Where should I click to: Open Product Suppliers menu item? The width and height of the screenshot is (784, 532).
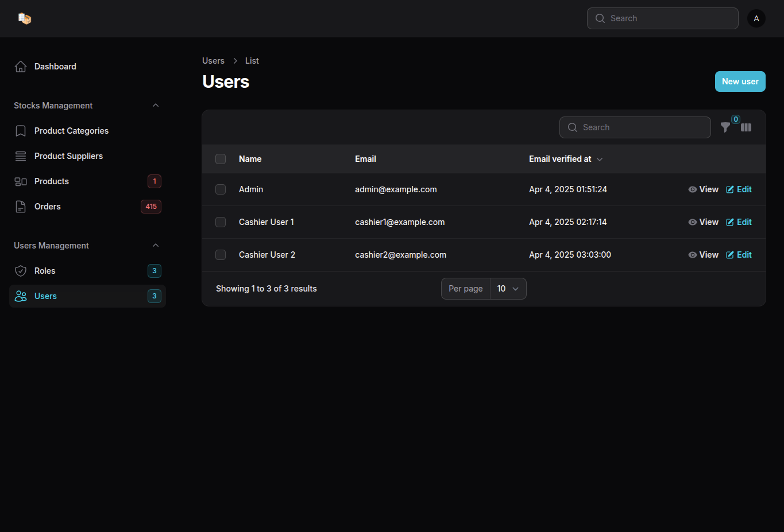click(68, 156)
